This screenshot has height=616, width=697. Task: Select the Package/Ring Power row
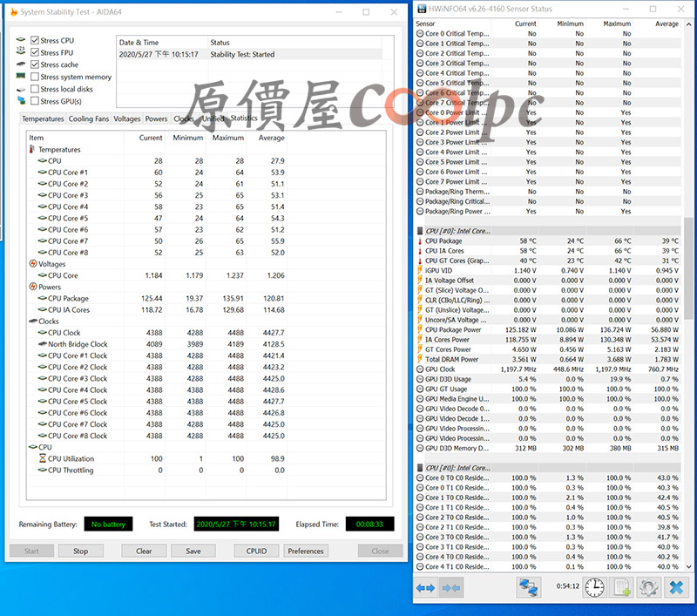point(548,211)
